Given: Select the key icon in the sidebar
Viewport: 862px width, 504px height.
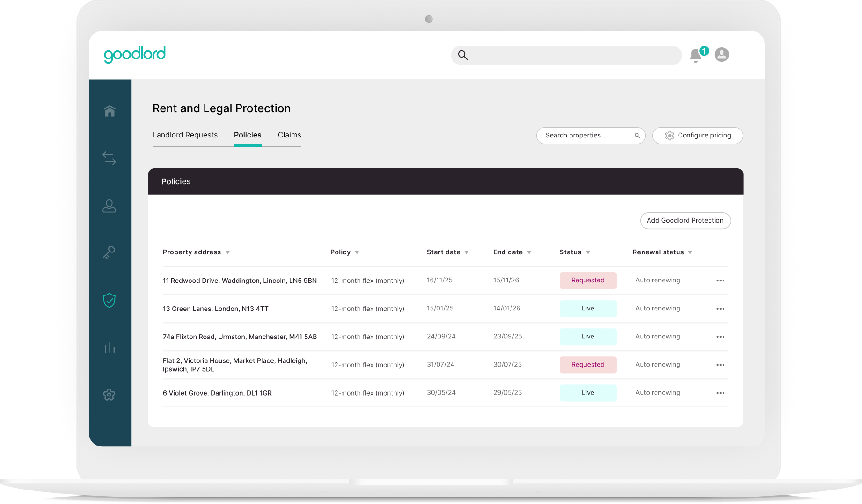Looking at the screenshot, I should point(110,253).
